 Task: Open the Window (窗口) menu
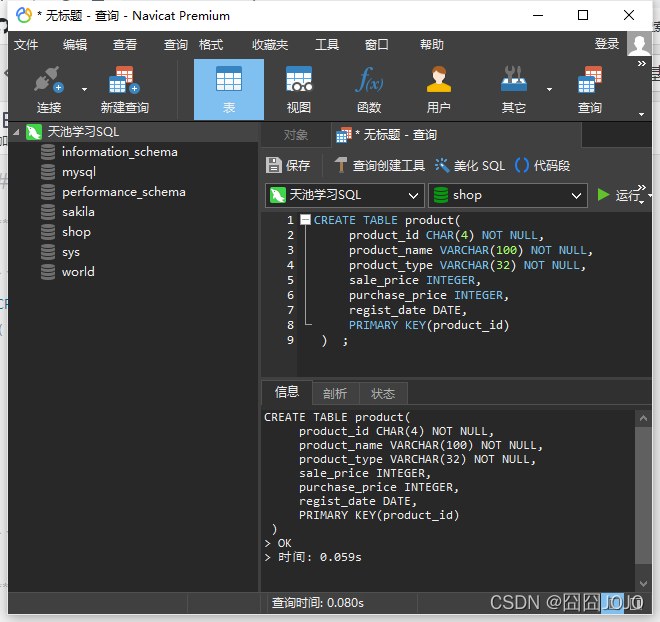pyautogui.click(x=377, y=45)
